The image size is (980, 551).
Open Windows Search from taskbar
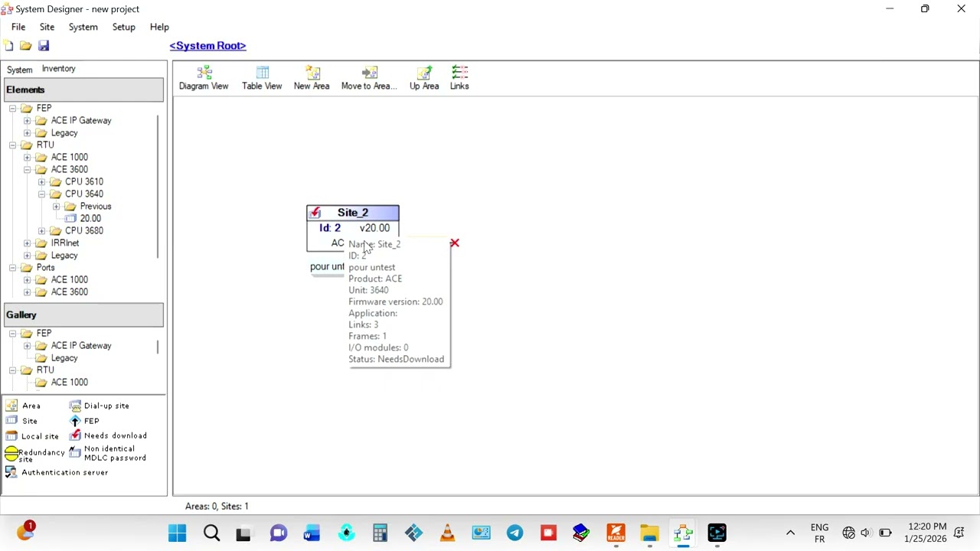211,533
